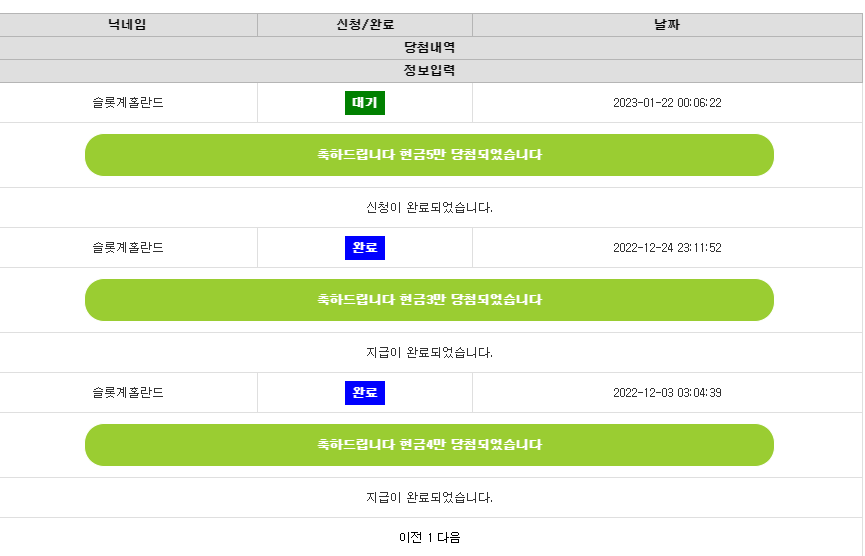Open the 현금4만 당첨 green banner

429,445
